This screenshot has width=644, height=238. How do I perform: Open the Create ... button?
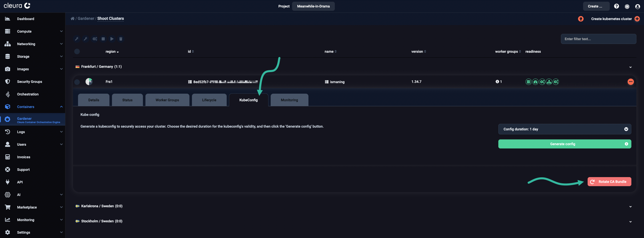(x=596, y=6)
